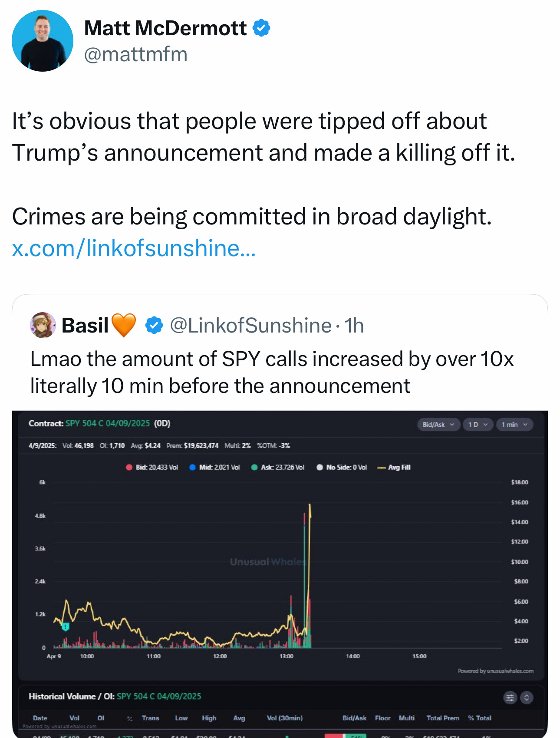Sort by the Total Prem column header
Screen dimensions: 560x738
[x=443, y=718]
